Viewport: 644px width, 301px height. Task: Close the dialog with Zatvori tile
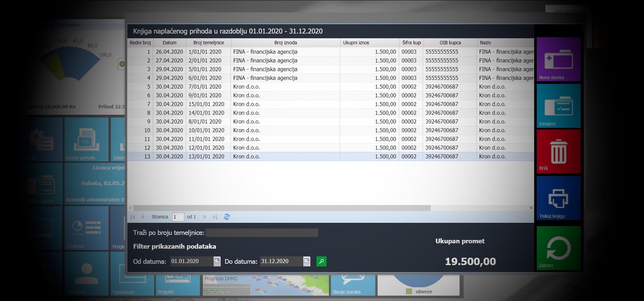coord(559,248)
